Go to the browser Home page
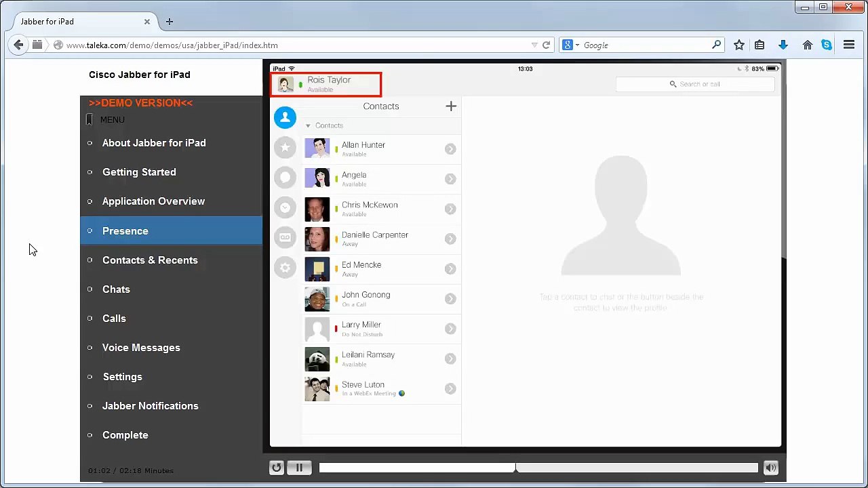 pos(807,45)
